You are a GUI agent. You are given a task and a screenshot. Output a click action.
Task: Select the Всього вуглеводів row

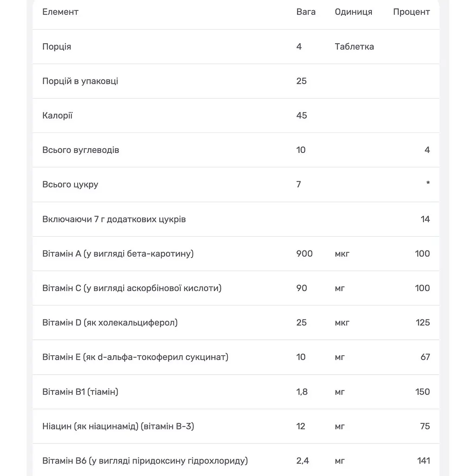click(x=236, y=150)
